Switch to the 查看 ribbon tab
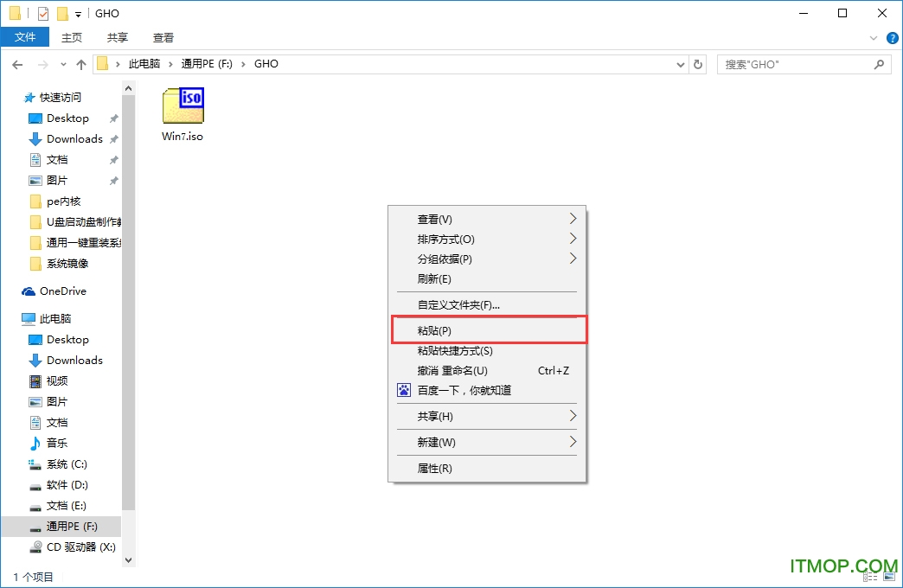 pos(163,37)
